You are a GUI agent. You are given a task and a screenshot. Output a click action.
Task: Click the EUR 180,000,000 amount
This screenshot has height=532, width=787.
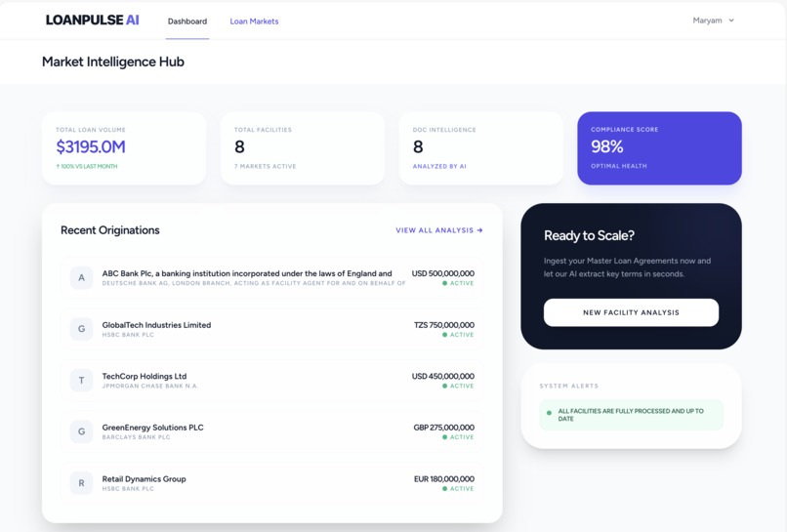click(443, 479)
